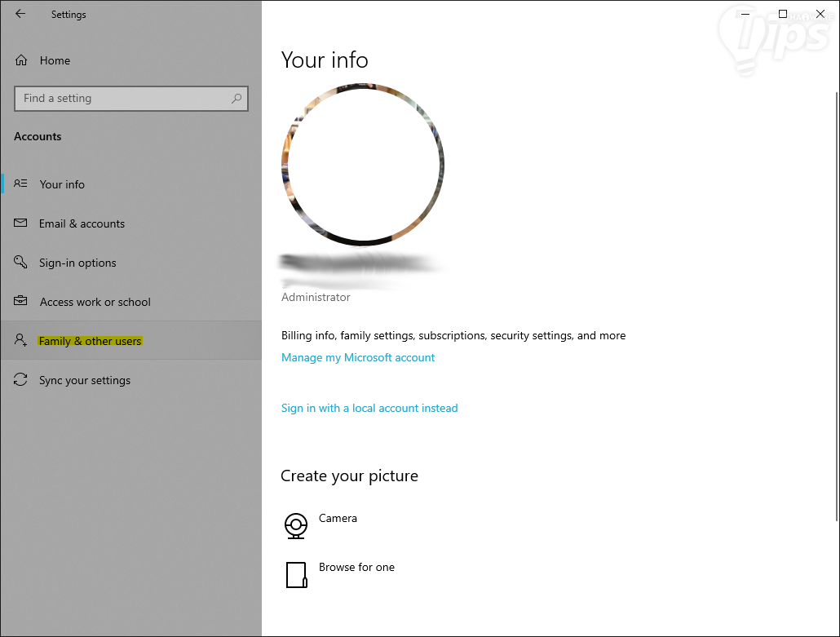Click Sign in with a local account instead

(x=369, y=408)
